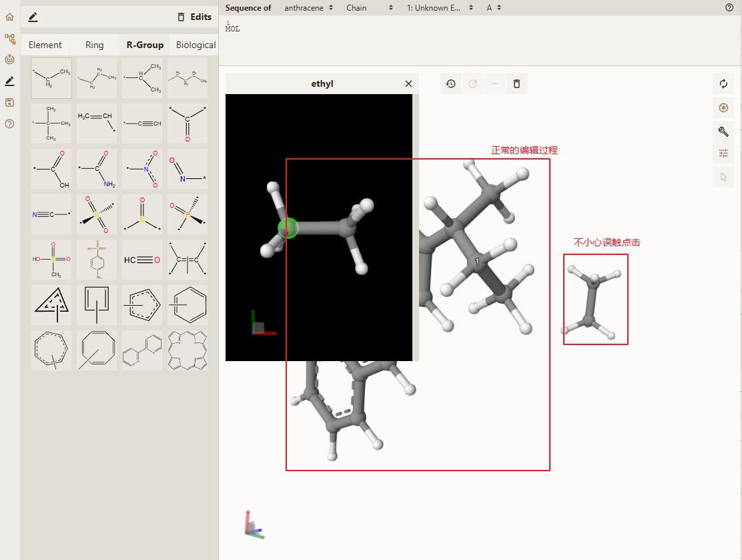Click the axis orientation widget in main viewport

coord(254,525)
